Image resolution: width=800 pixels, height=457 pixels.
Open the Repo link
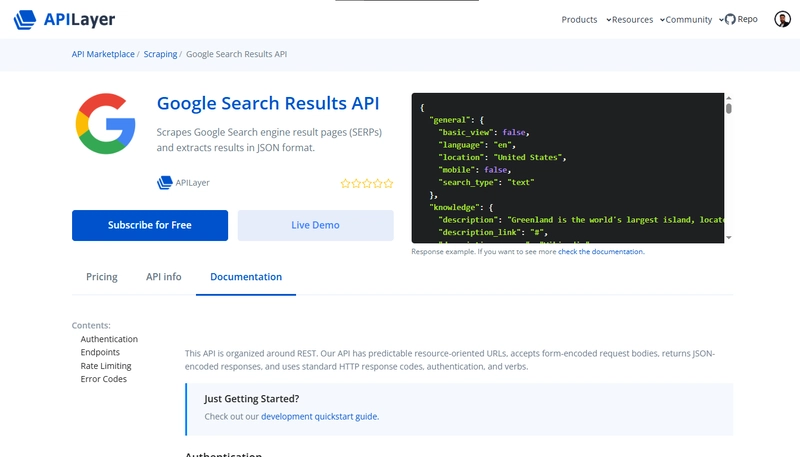click(747, 19)
